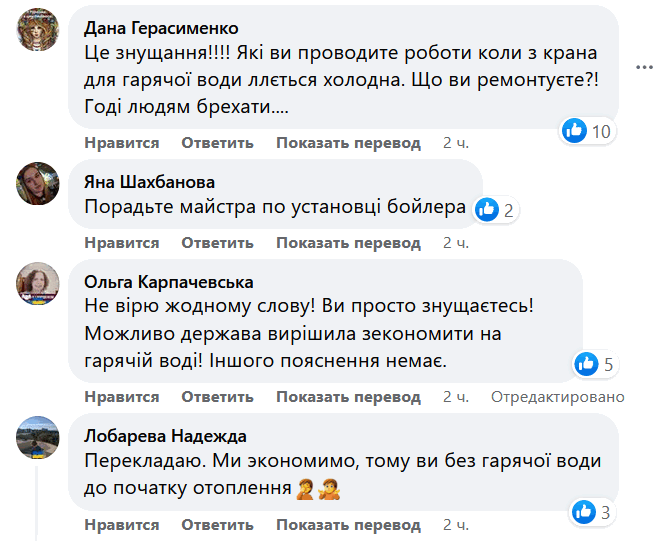The width and height of the screenshot is (667, 541).
Task: Like Дана Герасименко's comment via Нравится
Action: [x=122, y=143]
